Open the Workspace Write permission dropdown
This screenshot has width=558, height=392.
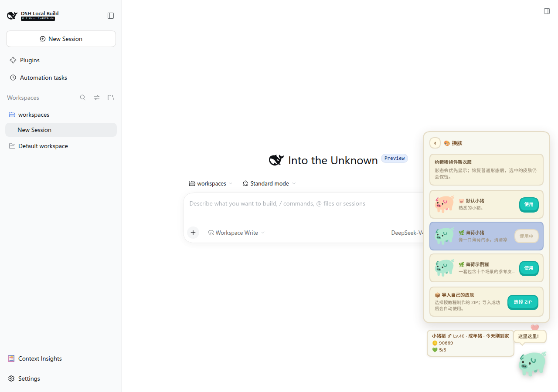(x=236, y=233)
